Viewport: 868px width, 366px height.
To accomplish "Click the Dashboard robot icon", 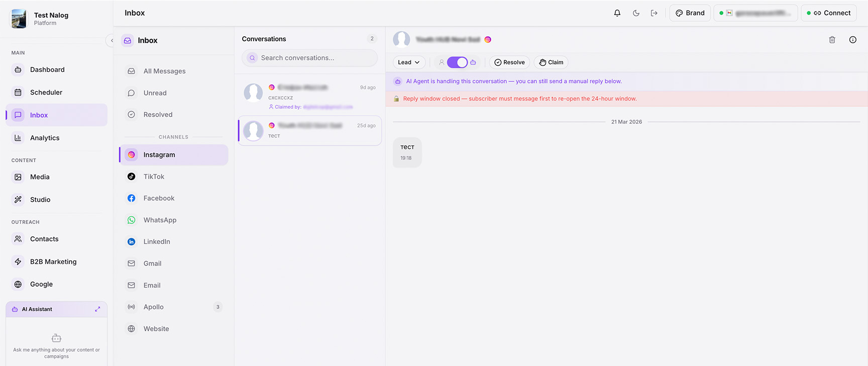I will pos(18,70).
